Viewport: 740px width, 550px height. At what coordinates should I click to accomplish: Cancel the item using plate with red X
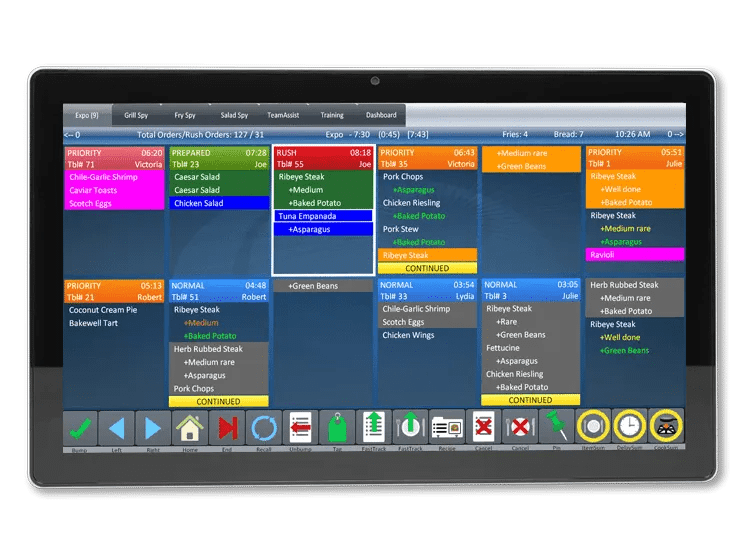tap(521, 428)
